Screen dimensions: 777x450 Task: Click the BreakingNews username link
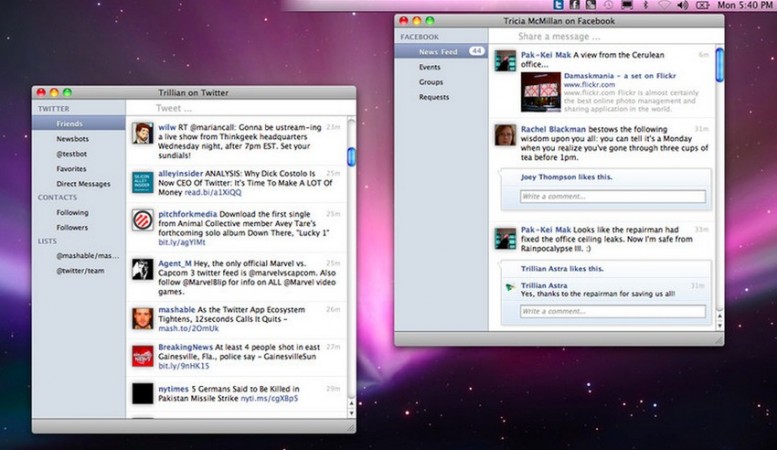185,347
